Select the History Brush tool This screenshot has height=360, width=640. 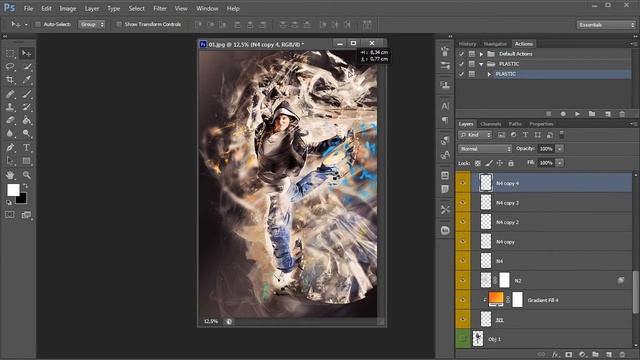27,107
